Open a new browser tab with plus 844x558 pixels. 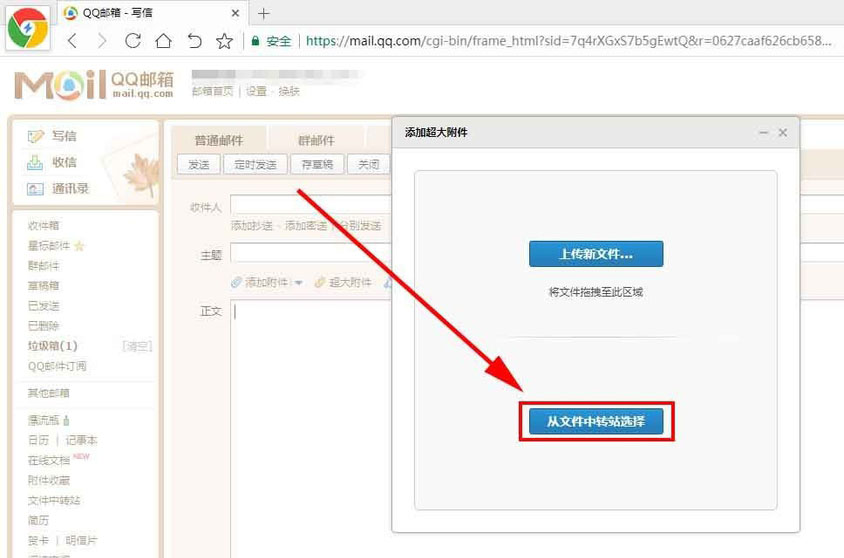(x=263, y=13)
